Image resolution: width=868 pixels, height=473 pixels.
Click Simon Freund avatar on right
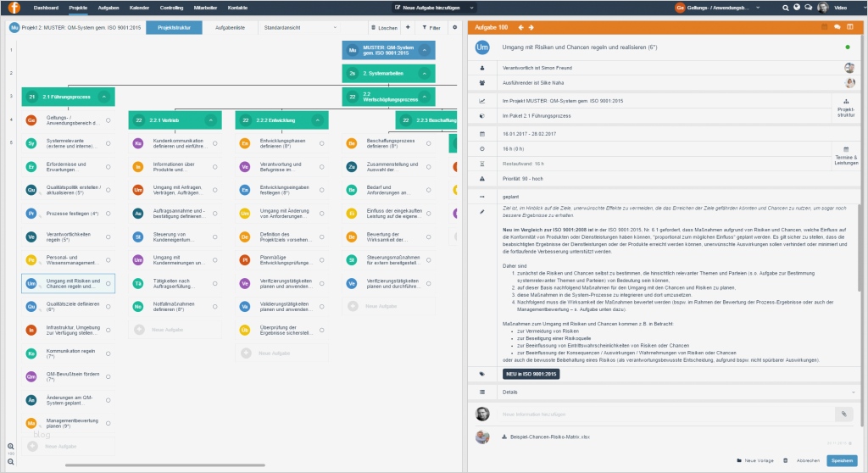849,68
